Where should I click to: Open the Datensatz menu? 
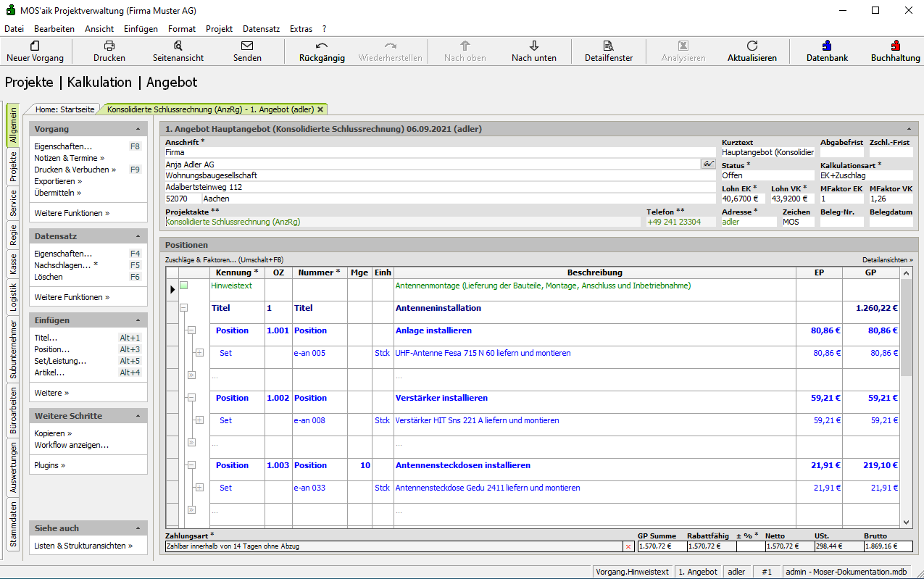[x=261, y=29]
